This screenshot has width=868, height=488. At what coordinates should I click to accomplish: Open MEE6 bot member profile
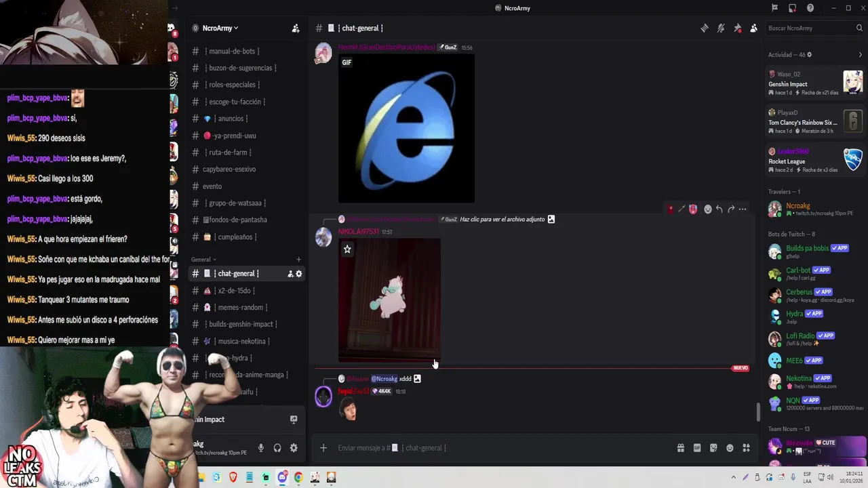pyautogui.click(x=815, y=361)
